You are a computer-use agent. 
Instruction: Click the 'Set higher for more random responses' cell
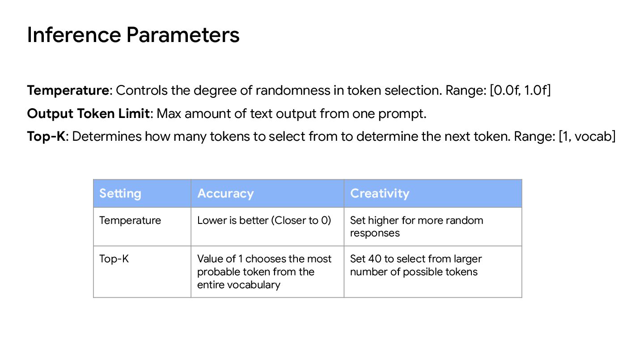(416, 227)
